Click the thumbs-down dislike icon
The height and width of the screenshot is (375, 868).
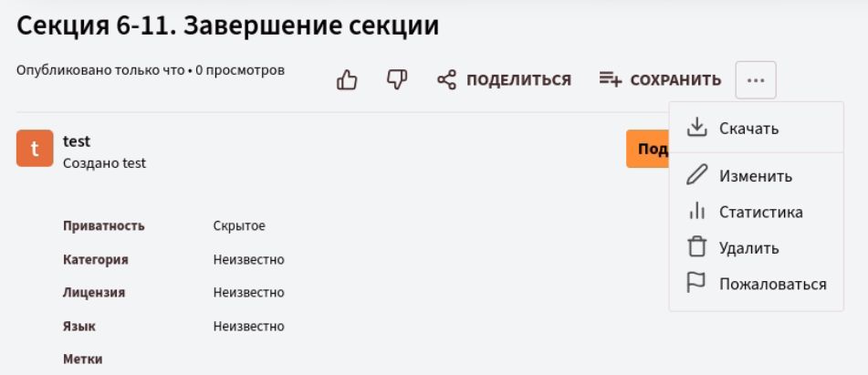(397, 80)
